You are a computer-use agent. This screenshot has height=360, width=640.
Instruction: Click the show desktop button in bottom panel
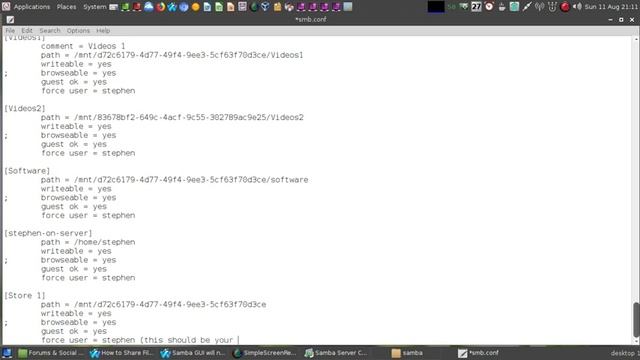pyautogui.click(x=7, y=353)
